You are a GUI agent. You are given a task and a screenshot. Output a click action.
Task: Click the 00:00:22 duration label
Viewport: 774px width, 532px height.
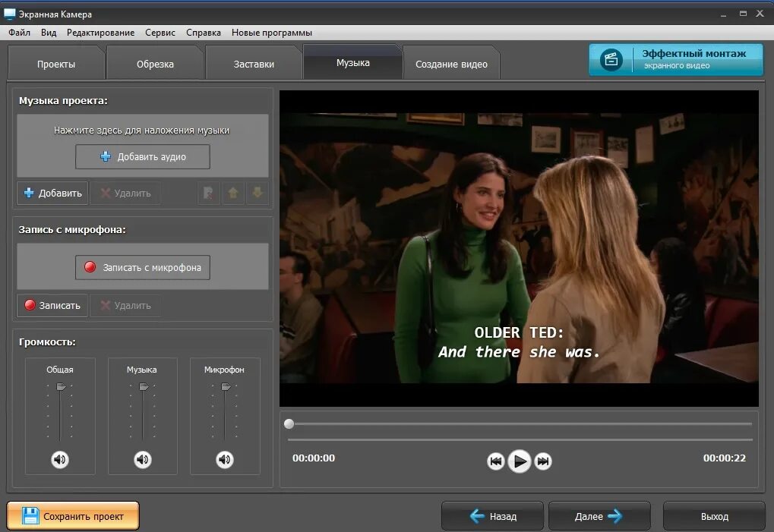(x=724, y=458)
